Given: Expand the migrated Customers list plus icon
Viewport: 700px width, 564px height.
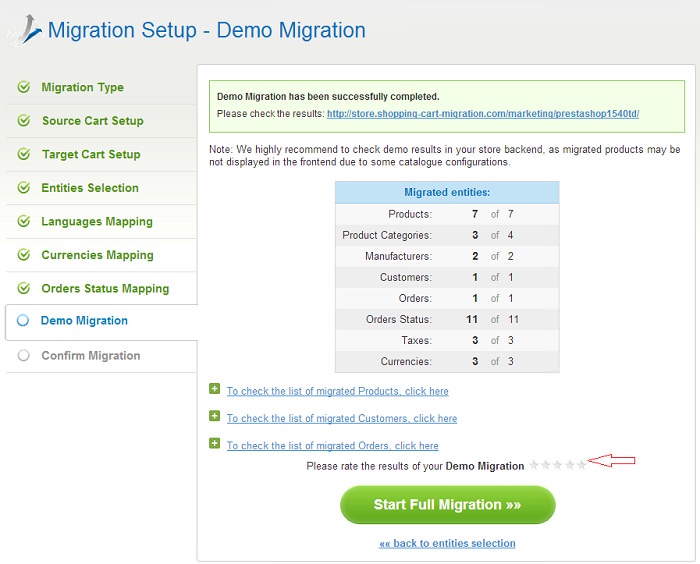Looking at the screenshot, I should point(214,416).
